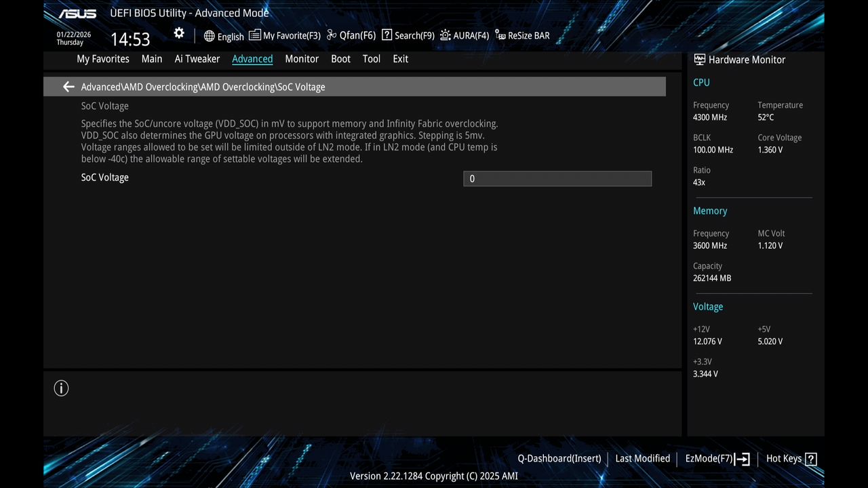Open Qfan fan control with Qfan(F6) icon
Viewport: 868px width, 488px height.
pyautogui.click(x=350, y=35)
